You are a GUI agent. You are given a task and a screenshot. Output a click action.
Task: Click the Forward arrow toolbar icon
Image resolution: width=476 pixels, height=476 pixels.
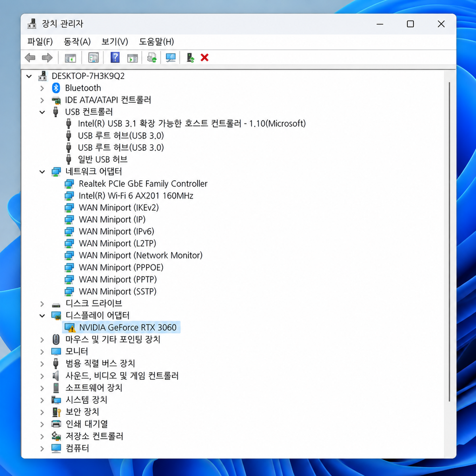(47, 57)
